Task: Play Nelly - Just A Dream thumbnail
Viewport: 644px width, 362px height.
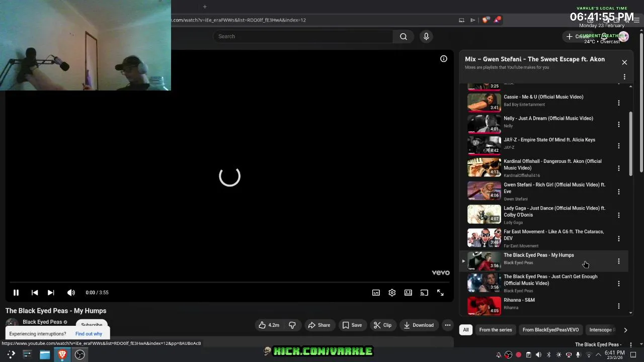Action: pyautogui.click(x=484, y=124)
